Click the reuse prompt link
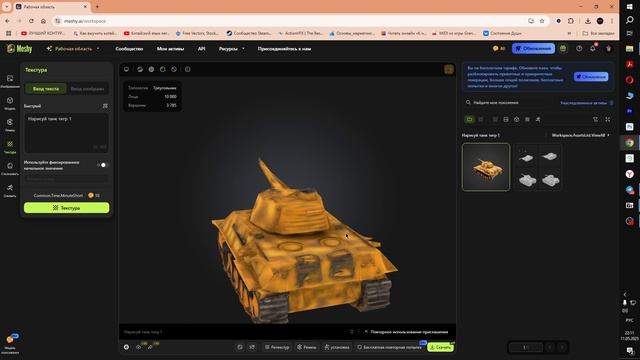The width and height of the screenshot is (640, 360). pyautogui.click(x=406, y=332)
